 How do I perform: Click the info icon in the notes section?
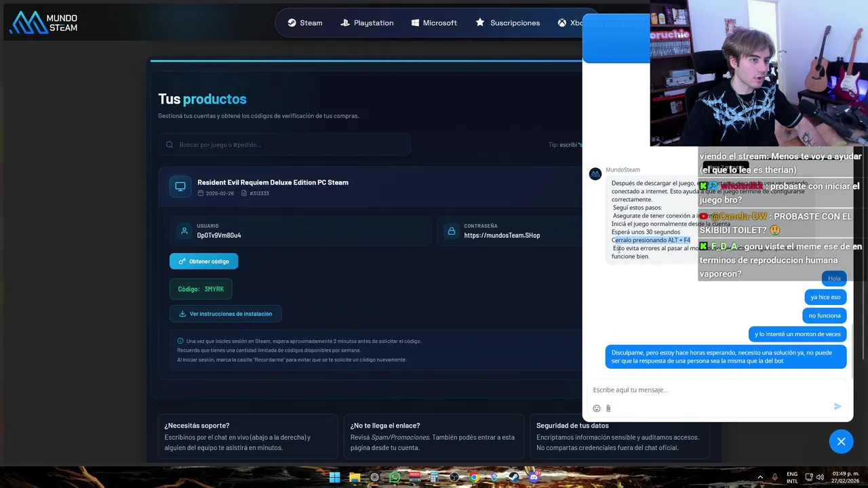point(180,341)
